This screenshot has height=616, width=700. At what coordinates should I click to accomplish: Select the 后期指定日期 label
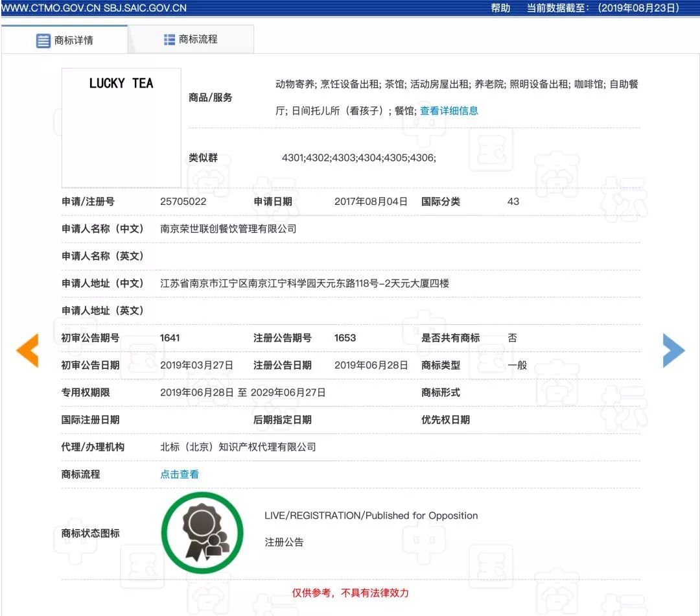coord(282,420)
